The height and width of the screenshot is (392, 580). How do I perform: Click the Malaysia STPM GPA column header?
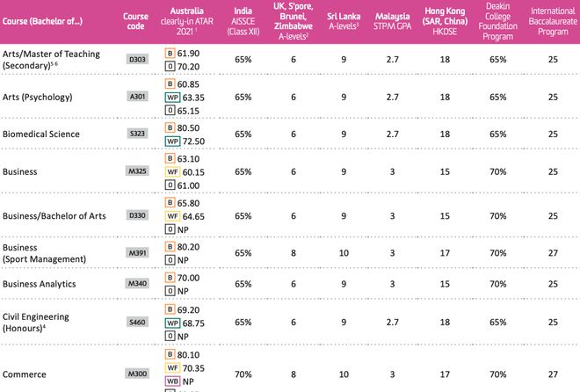pos(393,21)
